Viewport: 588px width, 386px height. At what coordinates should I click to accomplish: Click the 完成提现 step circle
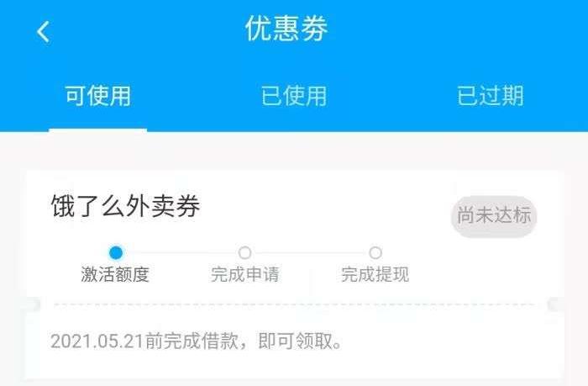coord(375,252)
